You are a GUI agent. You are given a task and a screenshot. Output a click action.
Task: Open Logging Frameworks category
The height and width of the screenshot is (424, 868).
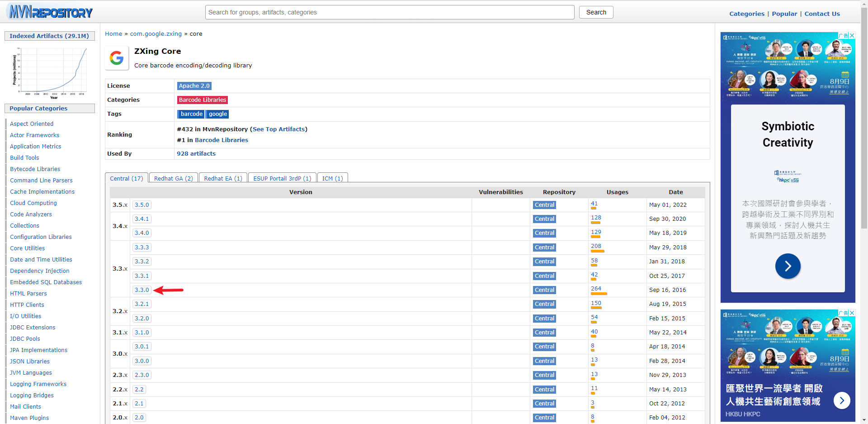click(38, 384)
